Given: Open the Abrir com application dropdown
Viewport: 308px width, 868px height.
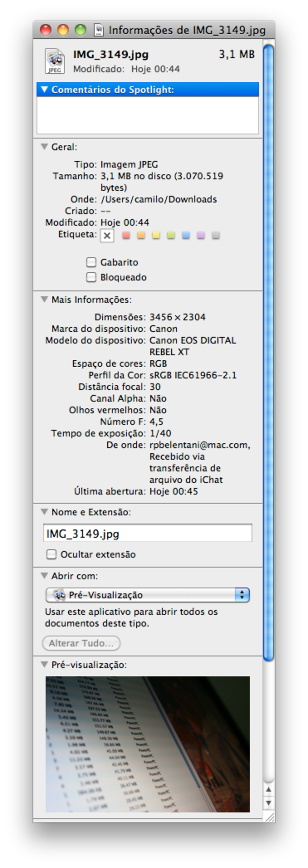Looking at the screenshot, I should click(148, 595).
